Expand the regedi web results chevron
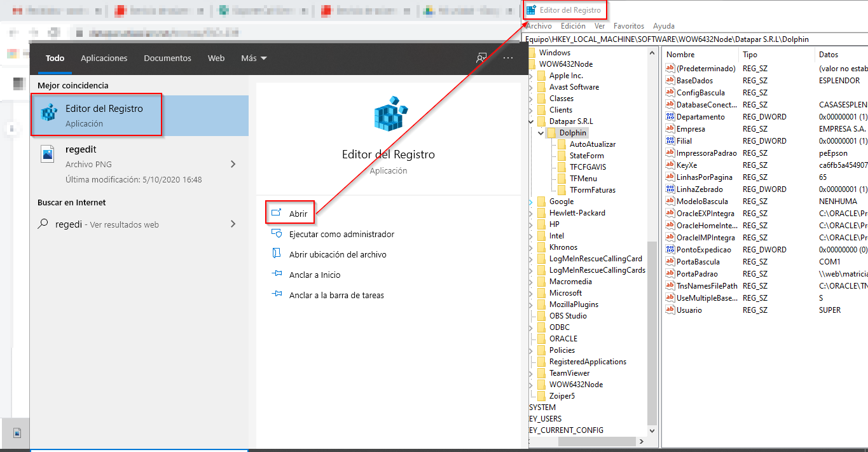 (x=233, y=224)
